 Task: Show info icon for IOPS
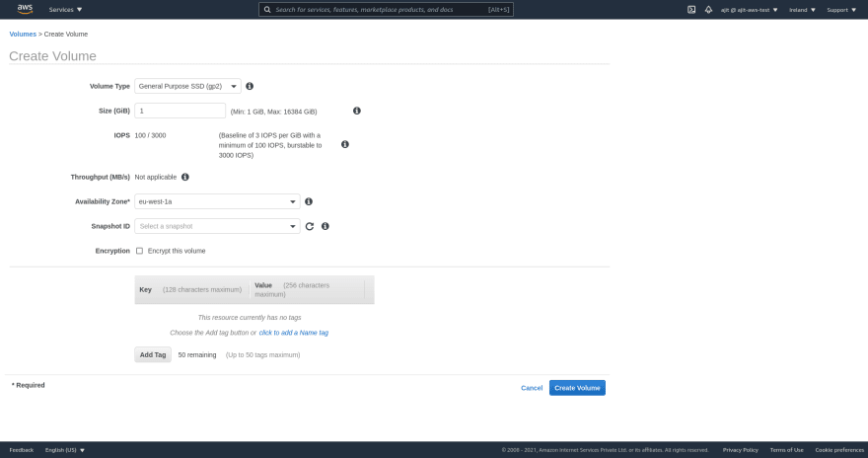point(345,144)
